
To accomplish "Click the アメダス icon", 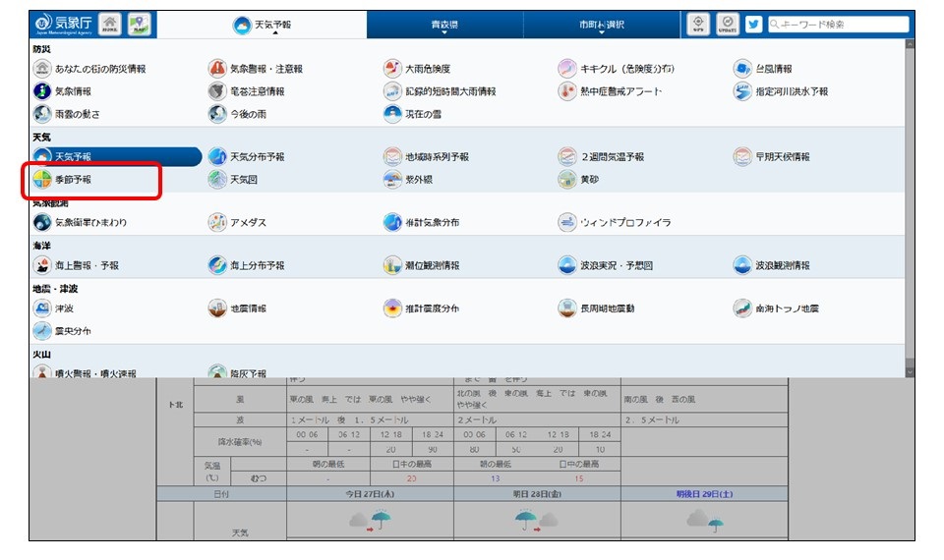I will coord(216,222).
